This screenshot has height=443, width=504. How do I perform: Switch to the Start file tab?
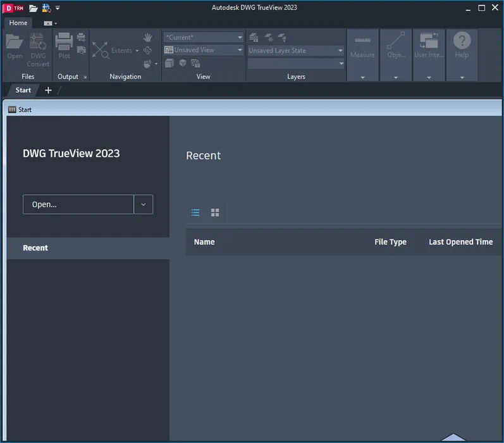23,90
